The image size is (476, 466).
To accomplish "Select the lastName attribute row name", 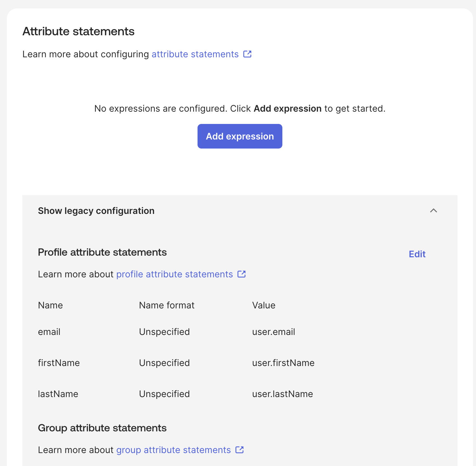I will click(x=58, y=394).
